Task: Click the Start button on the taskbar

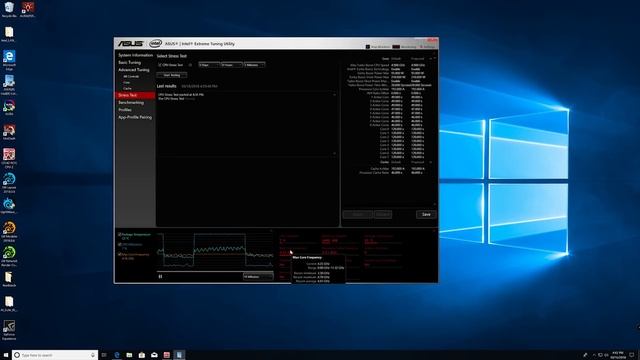Action: click(x=6, y=355)
